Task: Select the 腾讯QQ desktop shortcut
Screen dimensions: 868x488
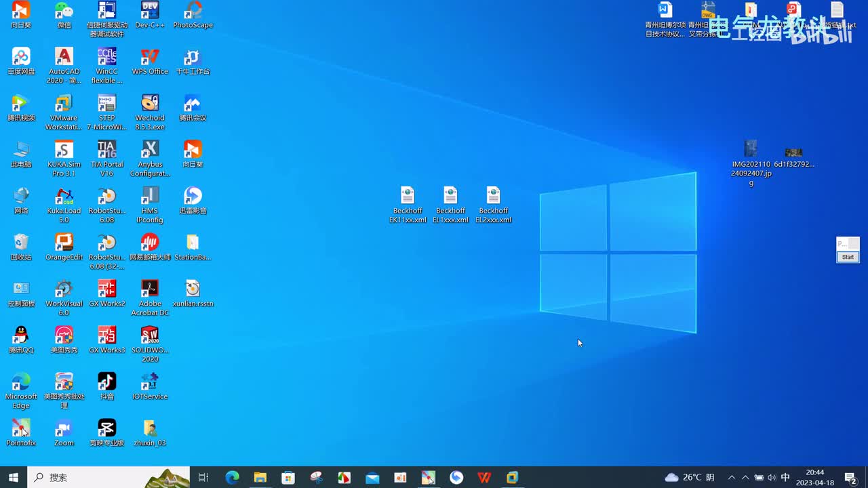Action: (21, 340)
